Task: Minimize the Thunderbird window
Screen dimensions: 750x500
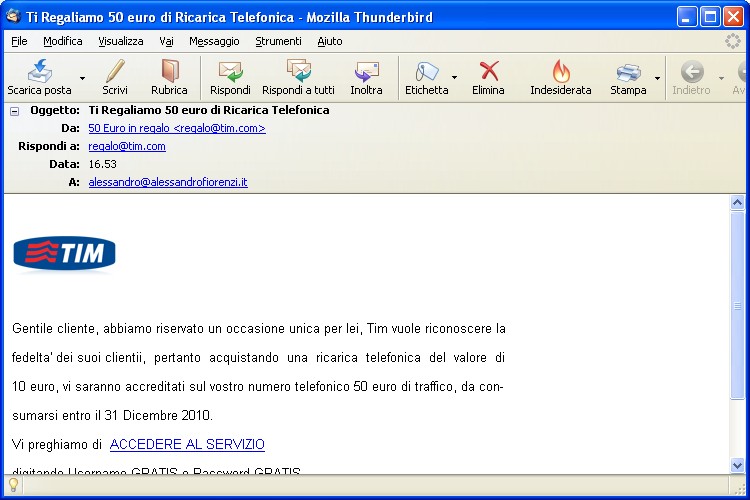Action: tap(687, 17)
